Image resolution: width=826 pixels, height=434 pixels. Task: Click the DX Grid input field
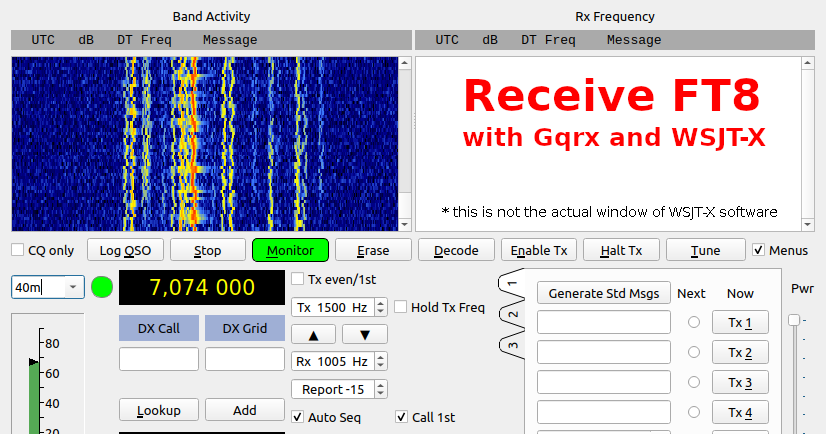click(245, 359)
